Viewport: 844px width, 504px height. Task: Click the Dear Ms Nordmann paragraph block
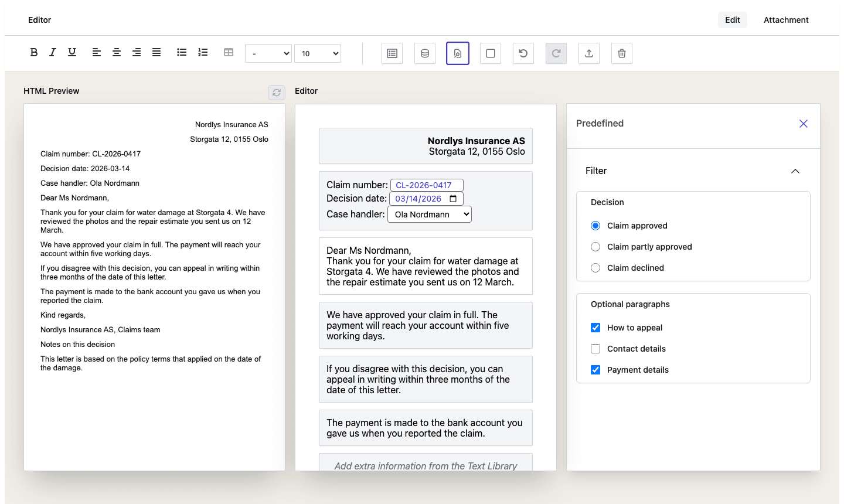click(x=426, y=266)
